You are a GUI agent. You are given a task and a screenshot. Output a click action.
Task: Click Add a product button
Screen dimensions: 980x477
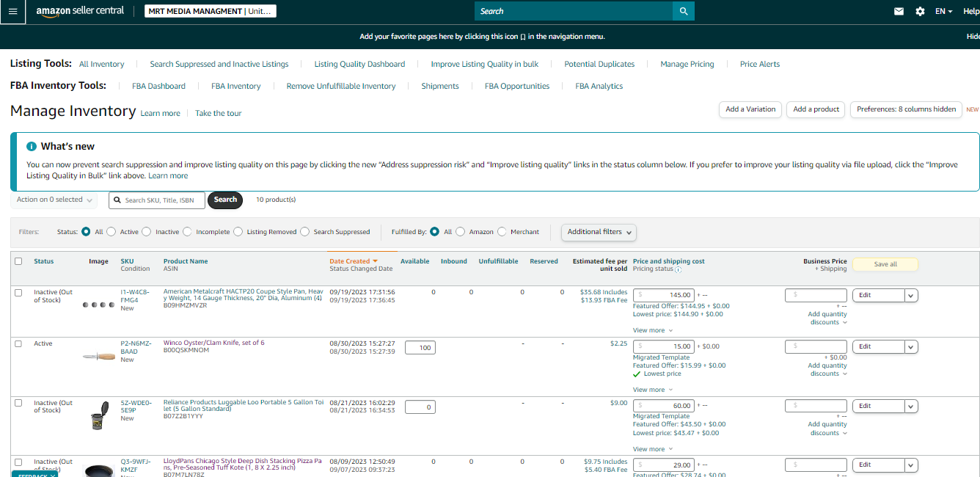[816, 109]
